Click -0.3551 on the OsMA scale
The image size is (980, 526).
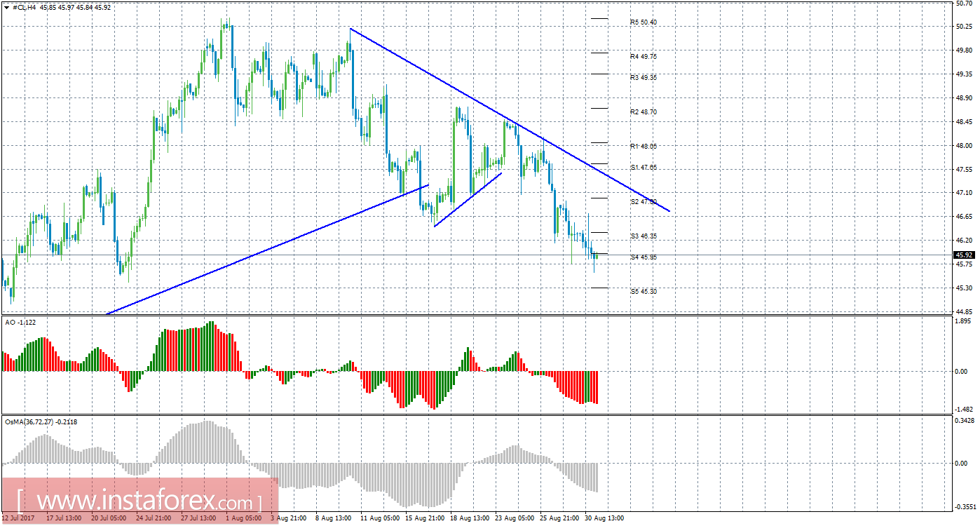pos(965,506)
